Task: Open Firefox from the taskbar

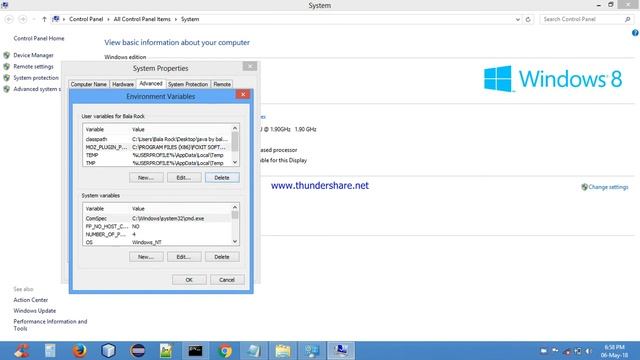Action: 80,351
